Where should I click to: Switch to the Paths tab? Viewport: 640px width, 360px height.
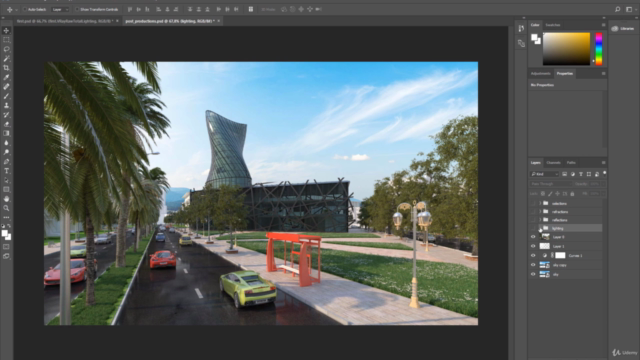click(x=571, y=163)
